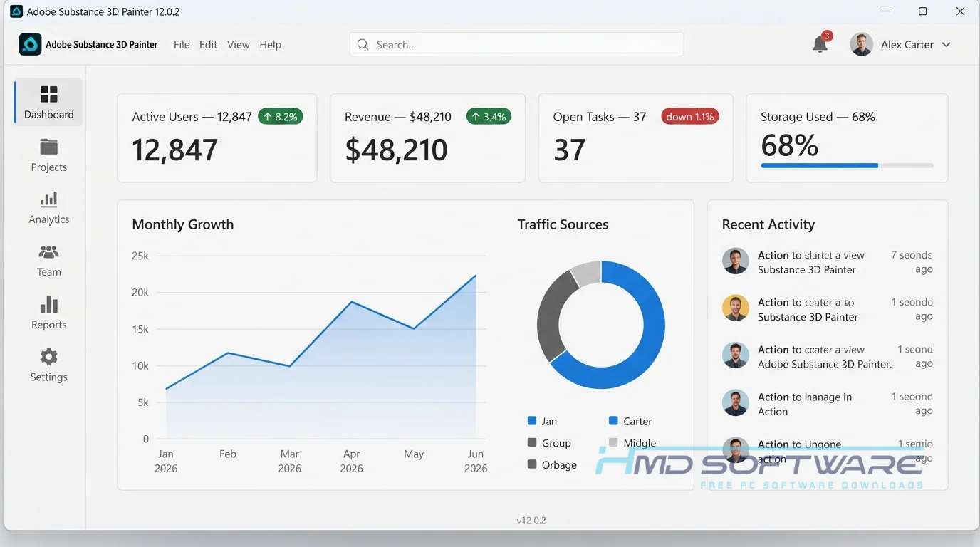Select the blue Jan legend swatch
The height and width of the screenshot is (547, 980).
pos(531,421)
